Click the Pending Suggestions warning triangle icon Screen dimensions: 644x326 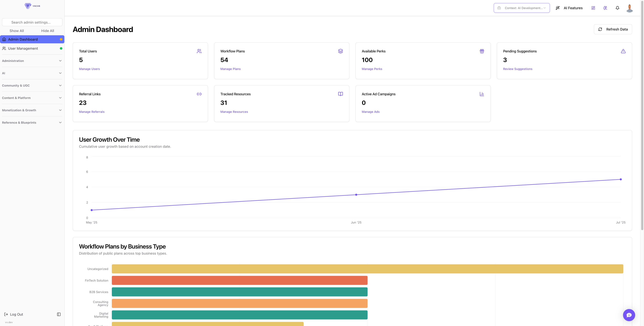coord(623,51)
